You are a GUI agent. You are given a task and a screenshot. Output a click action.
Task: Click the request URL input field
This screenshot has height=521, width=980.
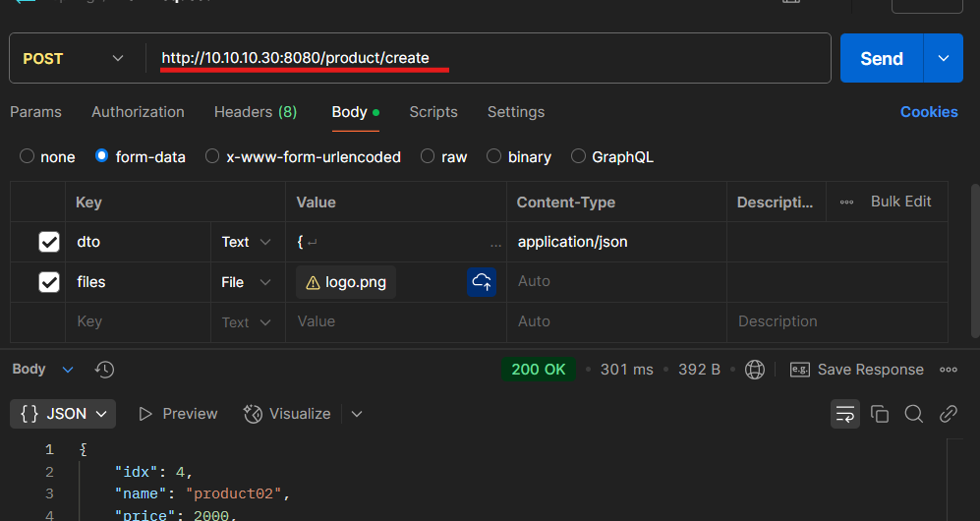pyautogui.click(x=488, y=58)
